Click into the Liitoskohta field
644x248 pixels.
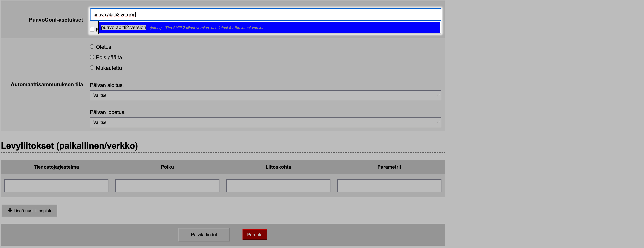278,186
